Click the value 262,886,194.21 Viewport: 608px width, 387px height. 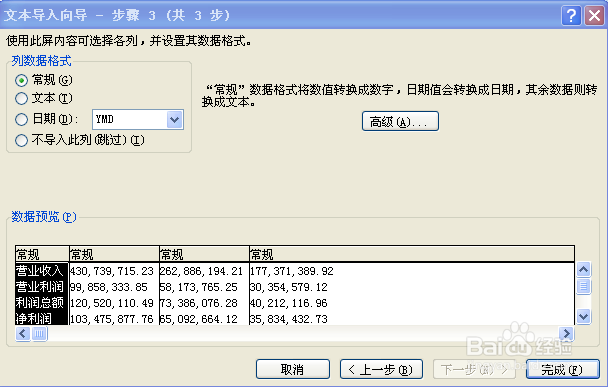(201, 271)
